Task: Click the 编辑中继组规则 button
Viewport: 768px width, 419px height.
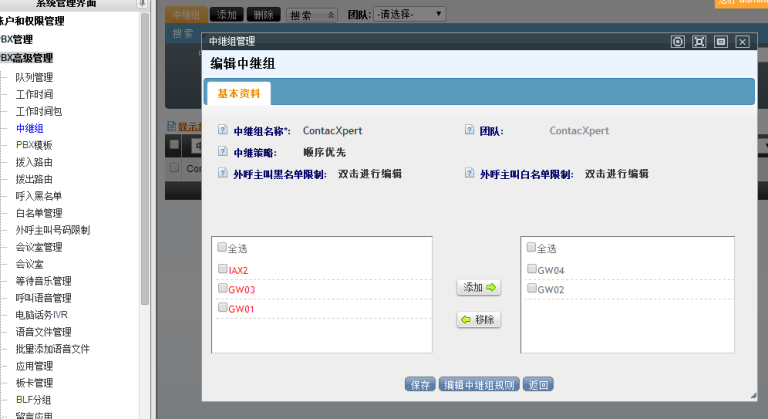Action: (x=479, y=385)
